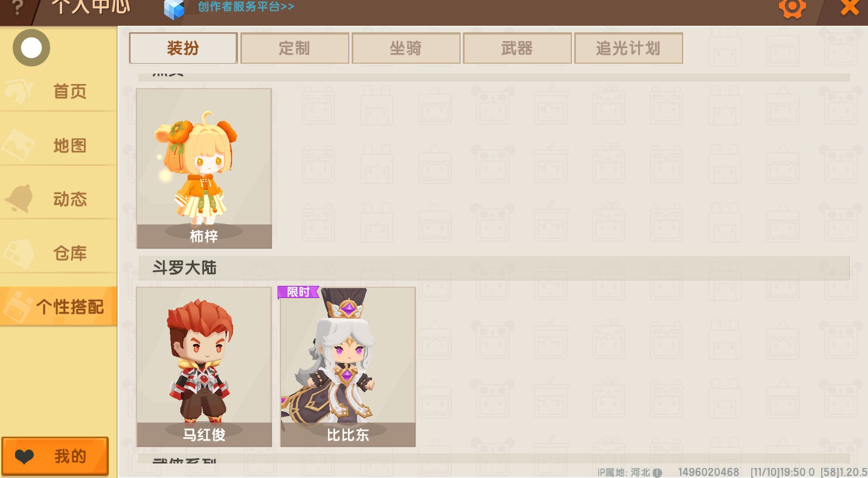Switch to the 定制 tab
868x478 pixels.
pyautogui.click(x=294, y=48)
